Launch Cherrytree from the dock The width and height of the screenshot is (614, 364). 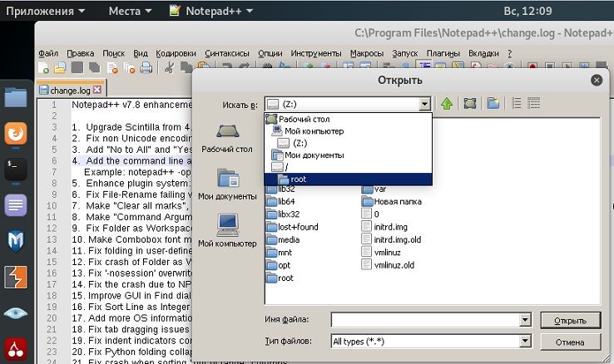click(x=16, y=349)
